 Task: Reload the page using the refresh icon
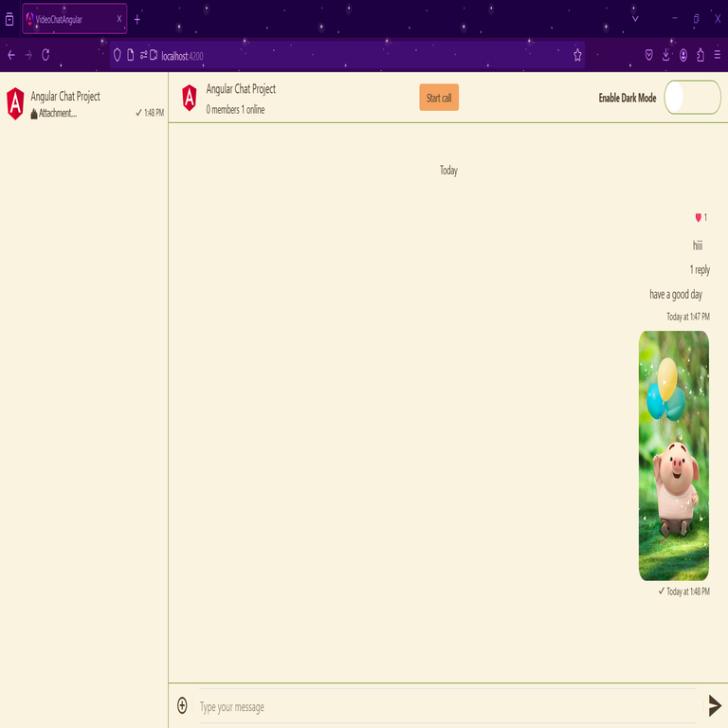[45, 55]
